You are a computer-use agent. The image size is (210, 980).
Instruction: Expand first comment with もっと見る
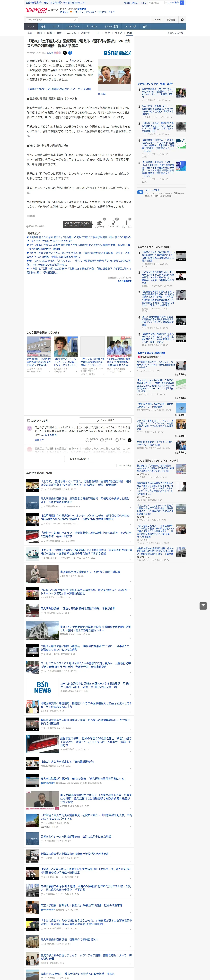click(51, 434)
